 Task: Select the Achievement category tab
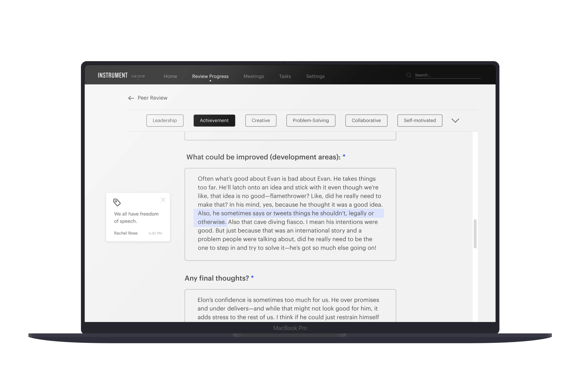tap(214, 121)
